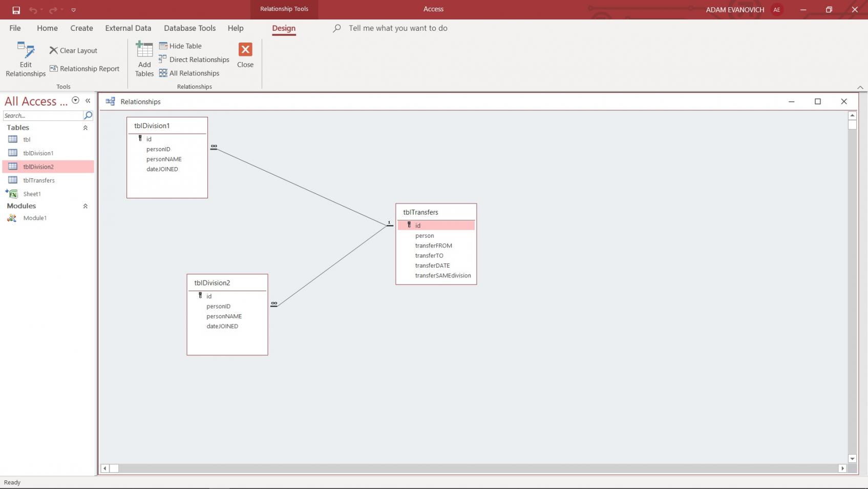Click Hide Table in the ribbon
Image resolution: width=868 pixels, height=489 pixels.
(180, 46)
